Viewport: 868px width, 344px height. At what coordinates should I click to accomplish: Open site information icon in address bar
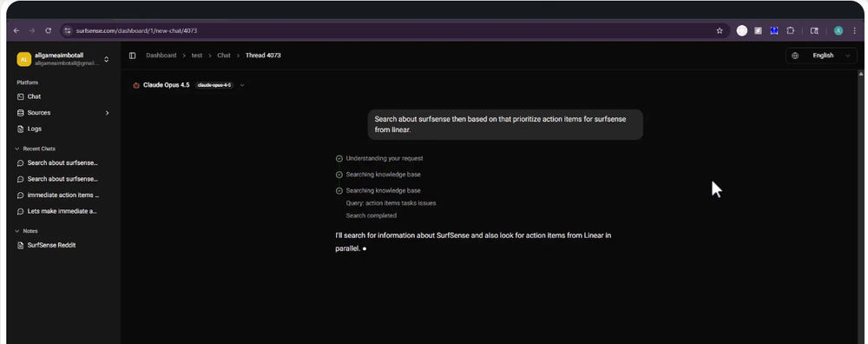tap(68, 30)
